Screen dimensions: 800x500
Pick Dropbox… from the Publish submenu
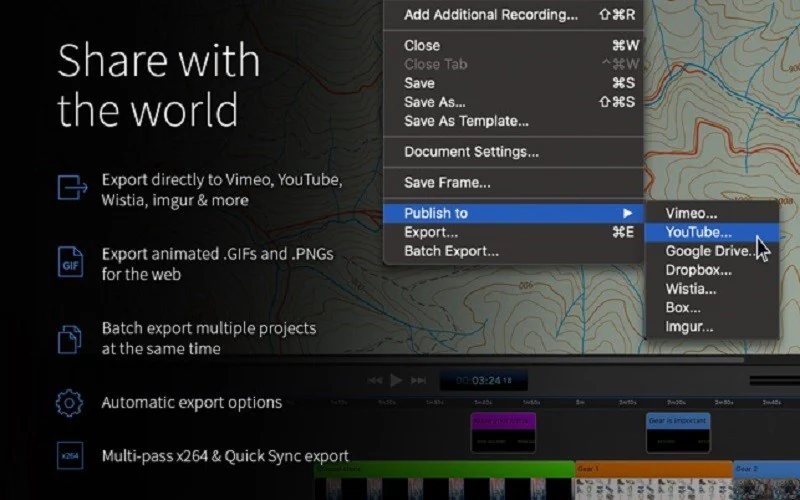pos(712,270)
